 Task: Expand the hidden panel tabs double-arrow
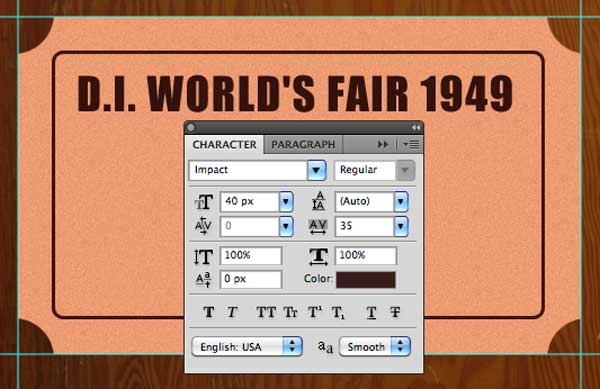click(x=383, y=144)
